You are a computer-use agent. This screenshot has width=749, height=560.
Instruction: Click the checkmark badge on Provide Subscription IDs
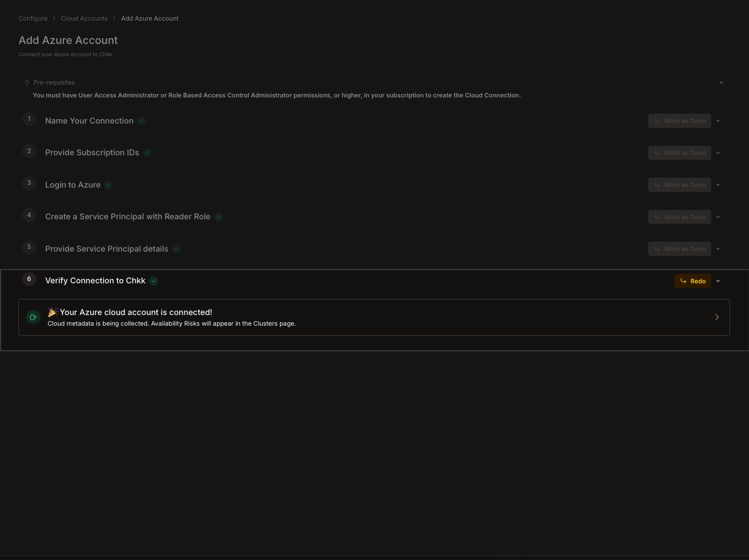tap(147, 153)
